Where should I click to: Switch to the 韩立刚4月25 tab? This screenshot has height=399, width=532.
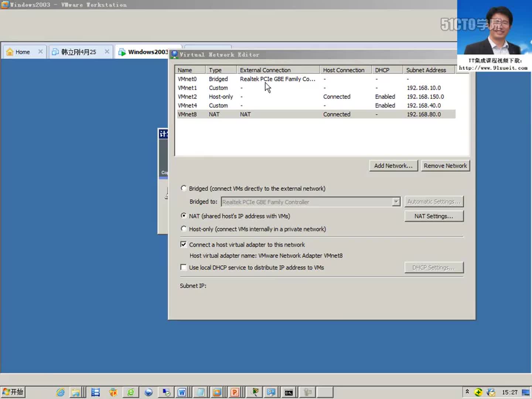78,52
